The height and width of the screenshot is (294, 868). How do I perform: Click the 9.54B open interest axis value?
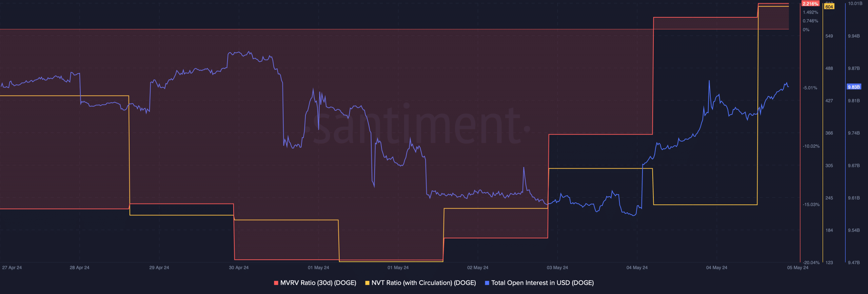point(854,230)
